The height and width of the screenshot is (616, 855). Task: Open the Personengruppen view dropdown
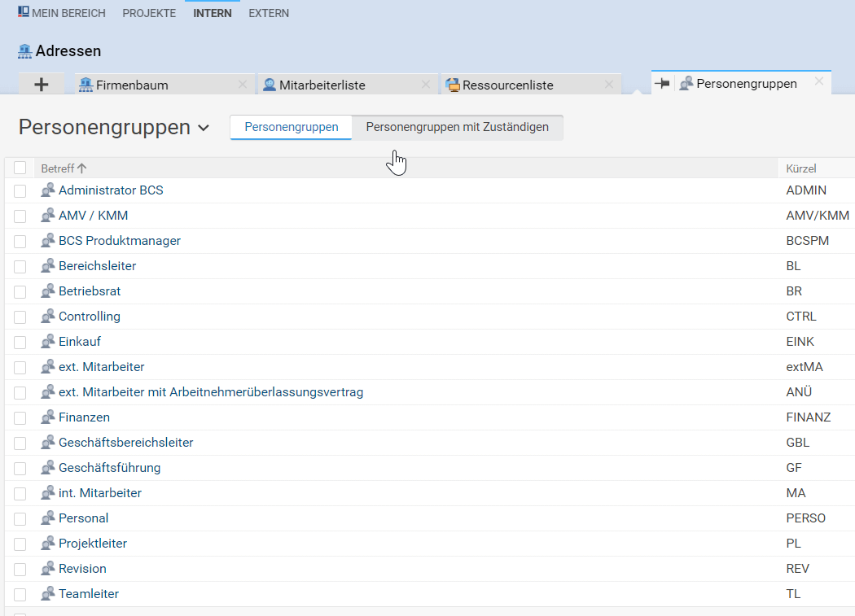pyautogui.click(x=202, y=127)
